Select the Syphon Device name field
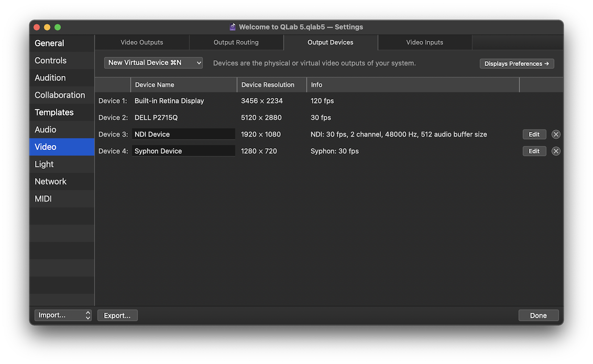Image resolution: width=593 pixels, height=364 pixels. point(183,151)
